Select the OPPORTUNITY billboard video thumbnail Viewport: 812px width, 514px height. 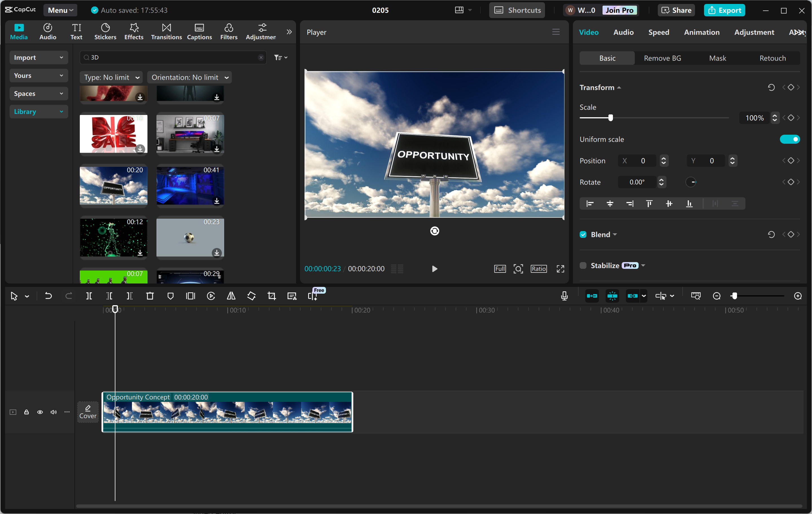[113, 186]
